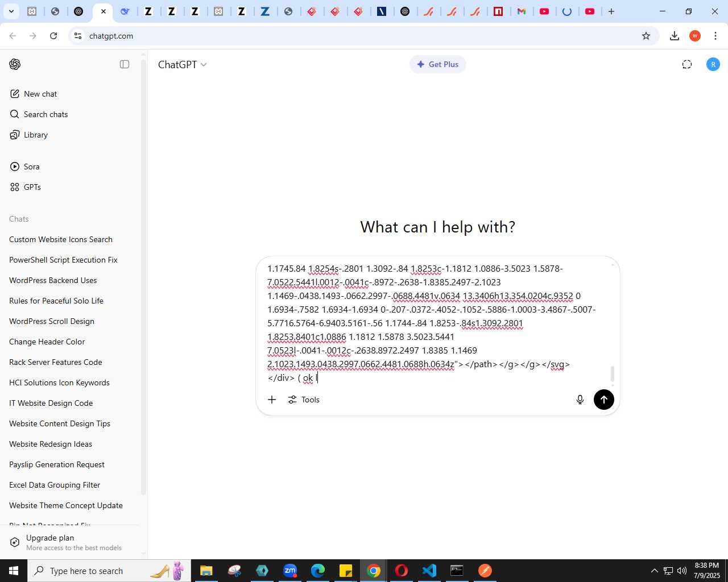Open Sora from the sidebar
The height and width of the screenshot is (582, 728).
pos(25,167)
